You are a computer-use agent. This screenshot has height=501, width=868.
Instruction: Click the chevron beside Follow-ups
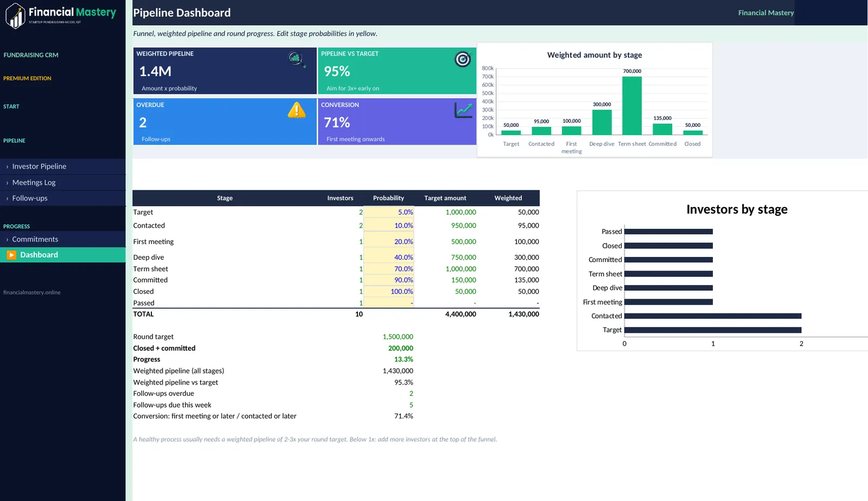[7, 198]
